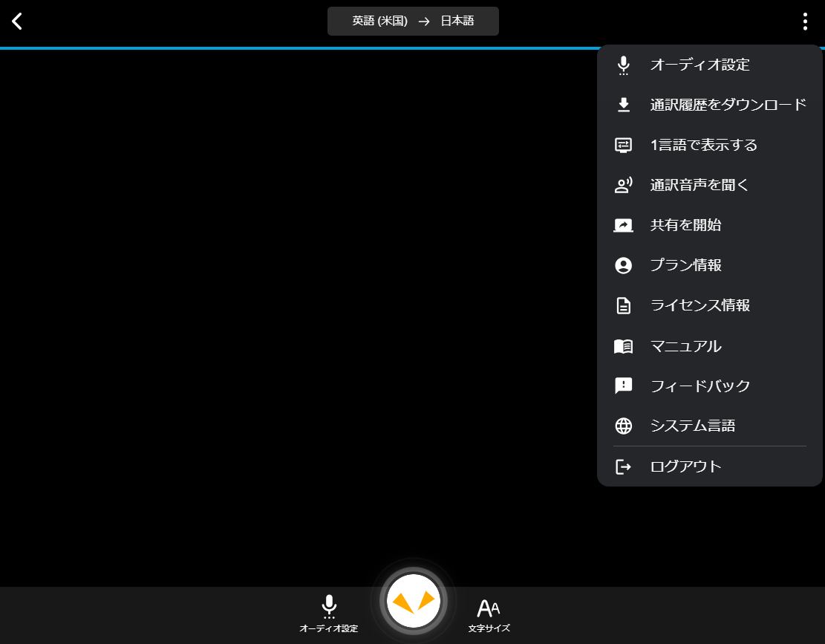The height and width of the screenshot is (644, 825).
Task: Click the share icon beside 共有を開始
Action: pyautogui.click(x=623, y=224)
